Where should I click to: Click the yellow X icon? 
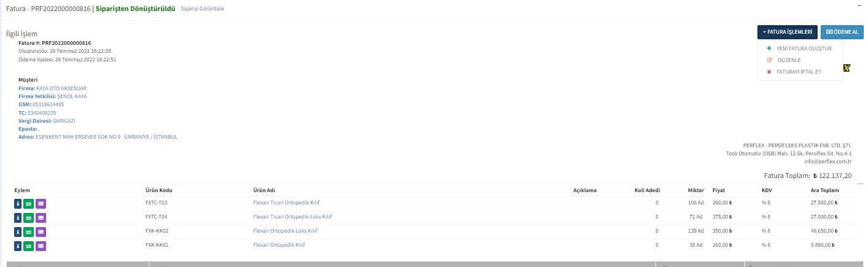846,68
